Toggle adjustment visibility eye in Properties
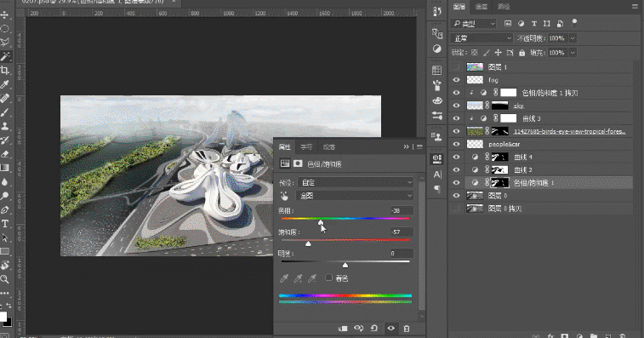644x338 pixels. point(390,328)
